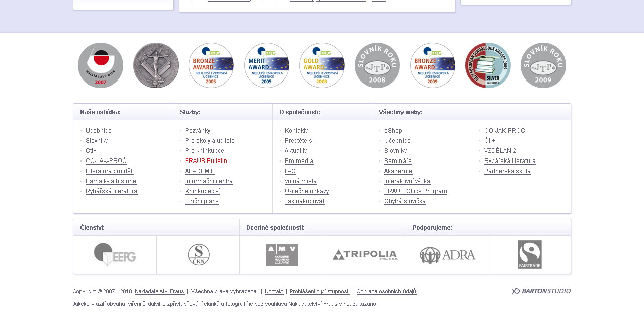
Task: Open the Schoolbook Awards Silver 2009 badge
Action: click(x=488, y=65)
